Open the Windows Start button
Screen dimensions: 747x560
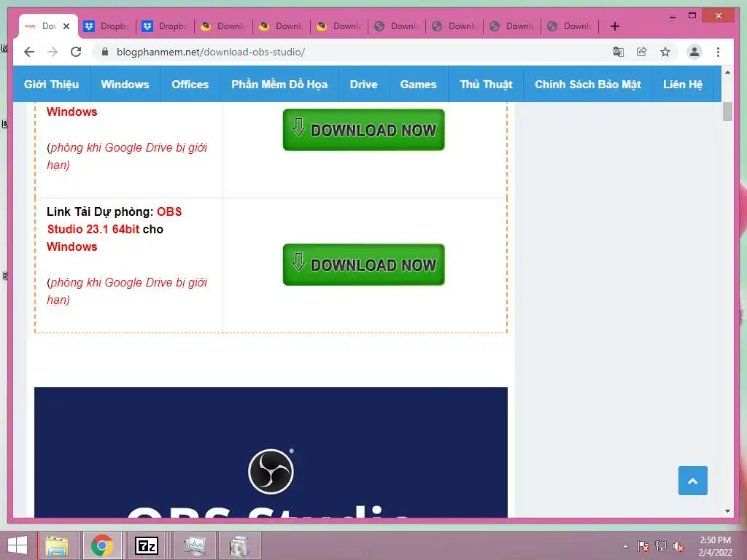tap(18, 545)
